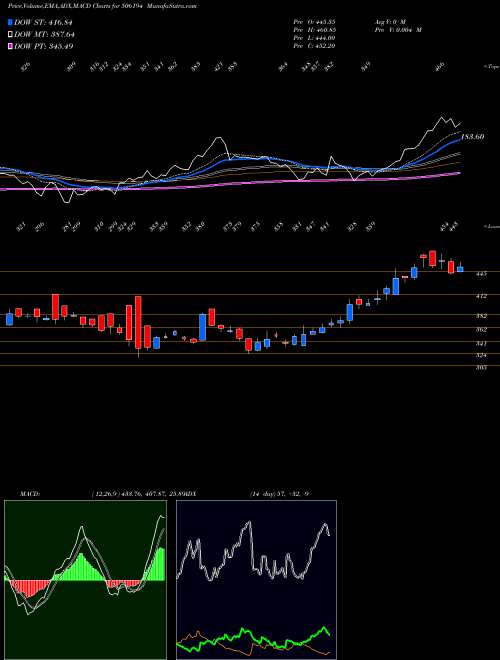Click the tallest red candlestick on the price chart
This screenshot has width=500, height=660.
click(138, 322)
